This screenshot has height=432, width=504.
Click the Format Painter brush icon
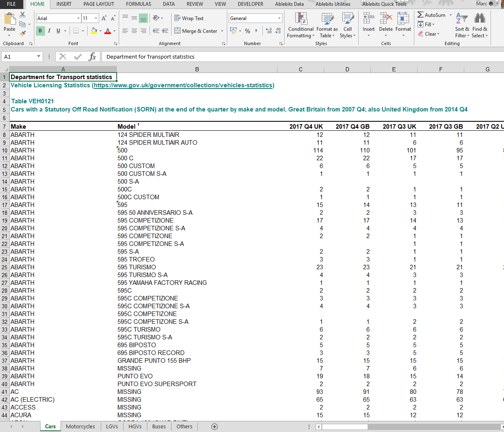(x=23, y=33)
